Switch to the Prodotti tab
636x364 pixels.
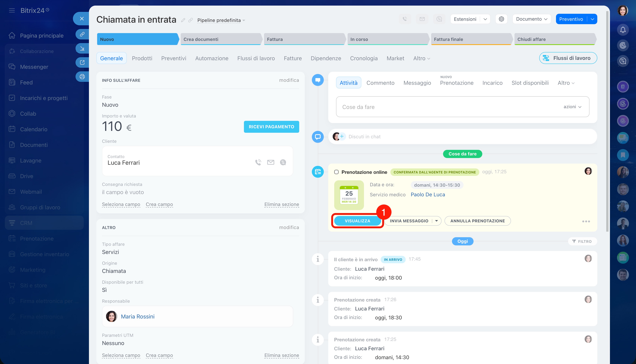(142, 58)
